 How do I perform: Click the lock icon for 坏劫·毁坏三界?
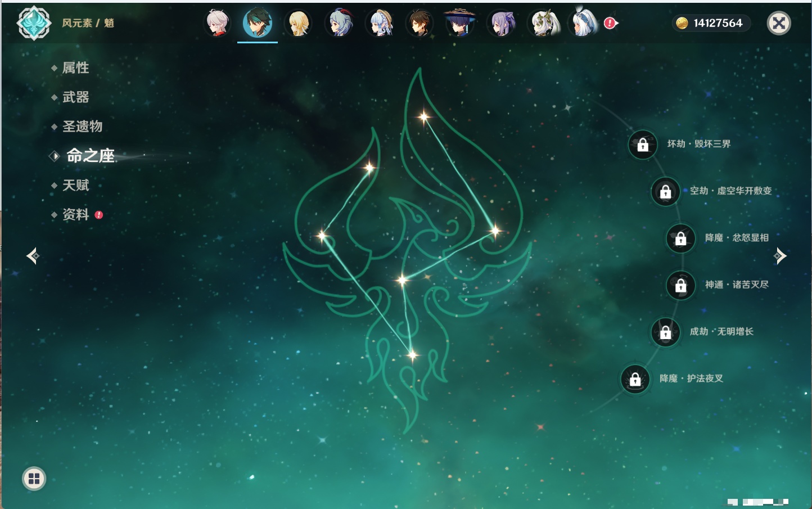click(643, 145)
